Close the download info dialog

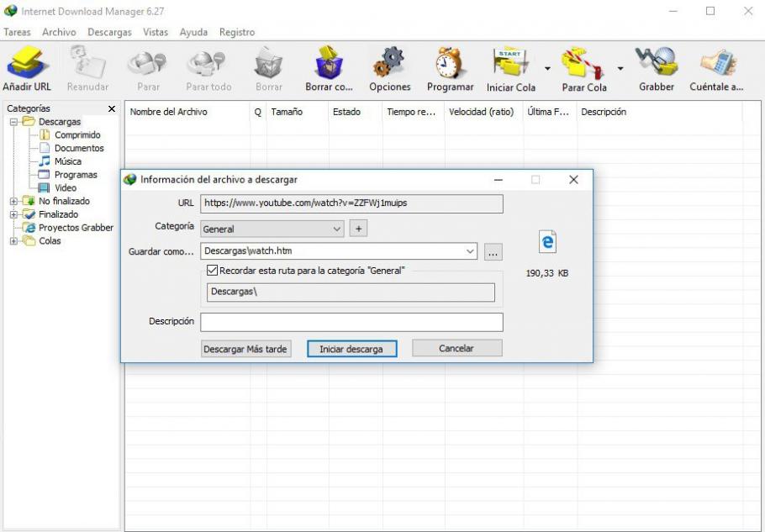(573, 180)
